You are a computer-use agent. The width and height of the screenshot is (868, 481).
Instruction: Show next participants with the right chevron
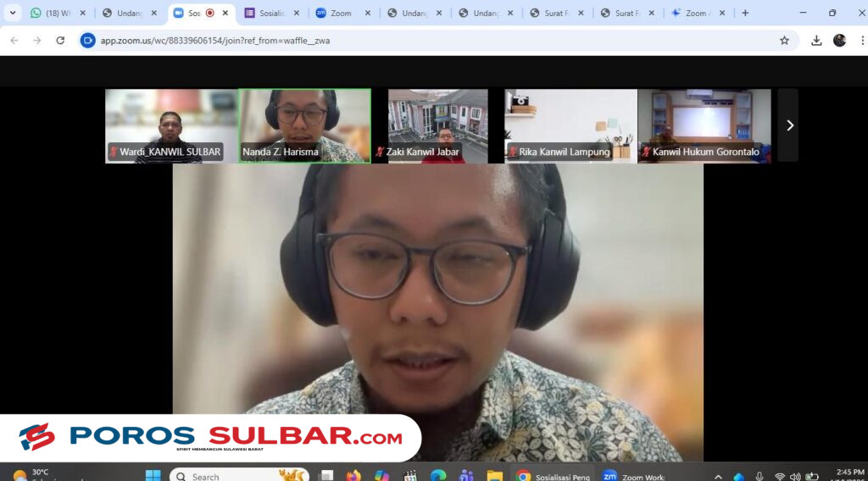[x=789, y=125]
